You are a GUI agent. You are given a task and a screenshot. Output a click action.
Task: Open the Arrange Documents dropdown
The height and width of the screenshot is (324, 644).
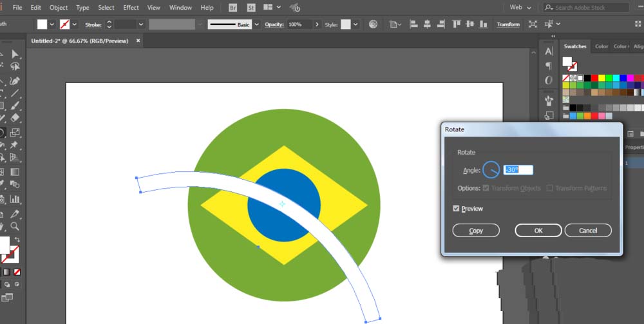point(272,7)
